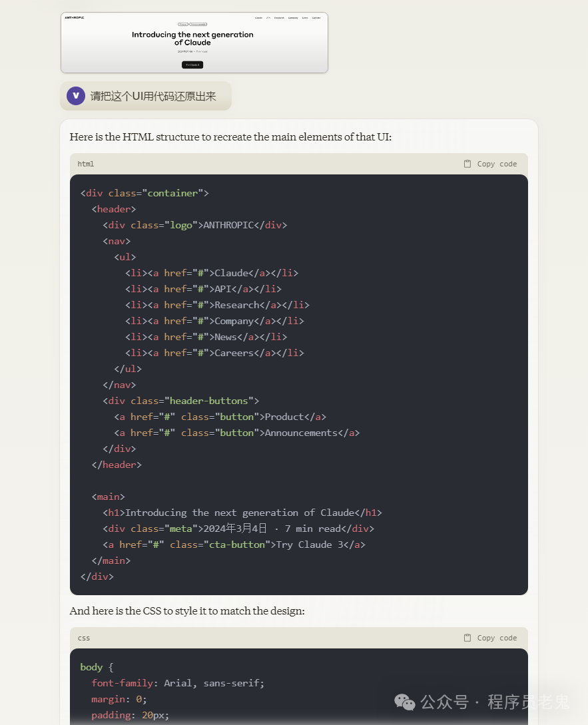Click the Product button anchor code line
Viewport: 588px width, 725px height.
[x=220, y=417]
